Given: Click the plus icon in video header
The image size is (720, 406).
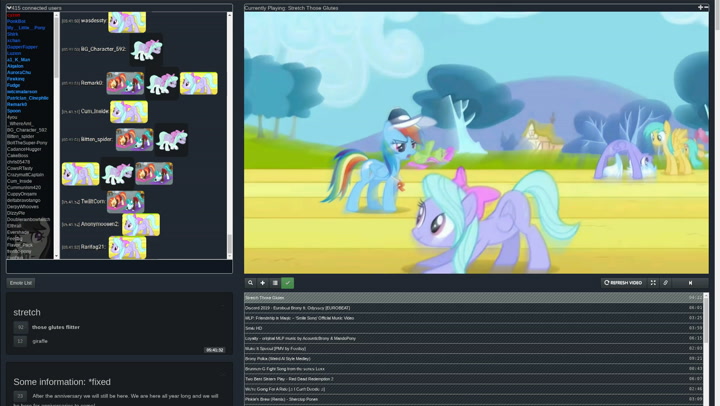Looking at the screenshot, I should (x=700, y=7).
